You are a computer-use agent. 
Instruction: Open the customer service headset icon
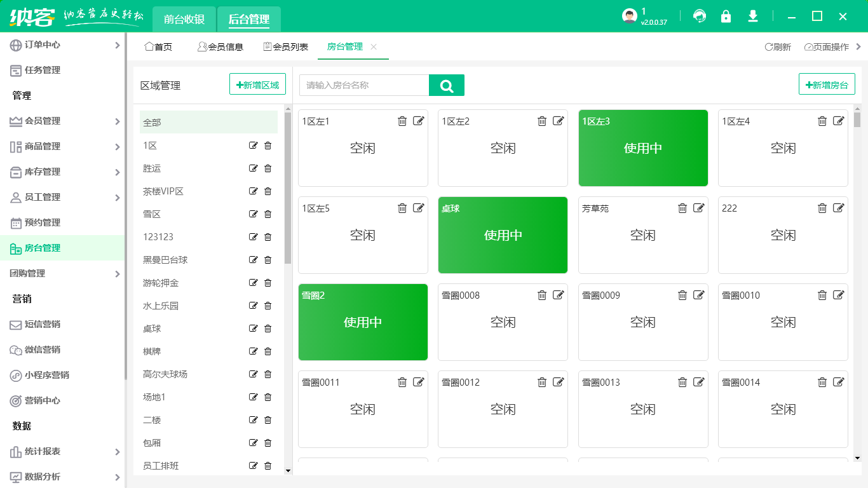(x=700, y=17)
